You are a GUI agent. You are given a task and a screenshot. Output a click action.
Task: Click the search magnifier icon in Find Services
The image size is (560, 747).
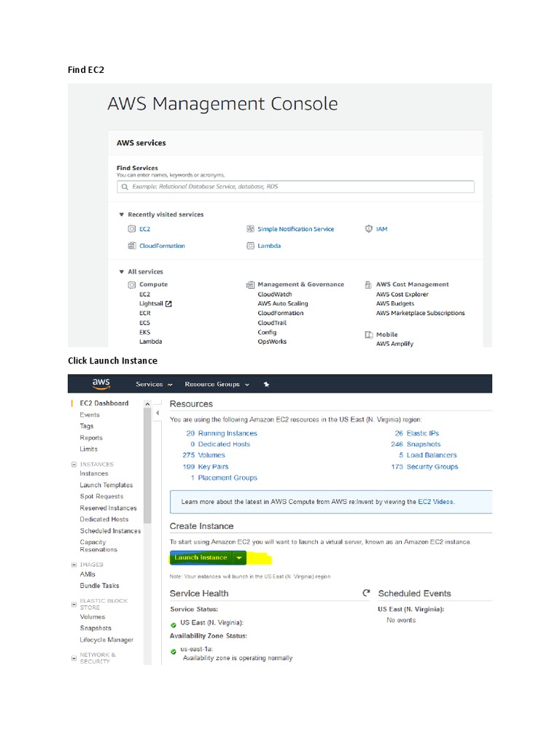pos(125,187)
